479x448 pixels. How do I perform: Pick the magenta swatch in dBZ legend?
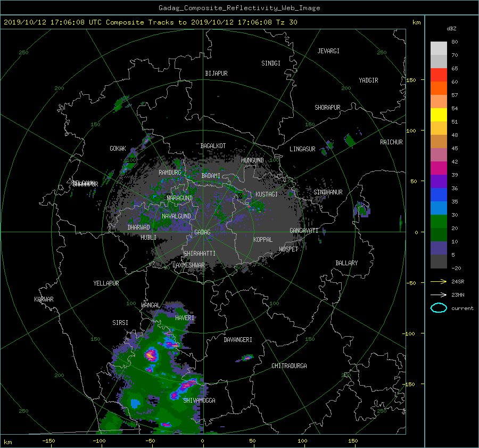(x=439, y=168)
